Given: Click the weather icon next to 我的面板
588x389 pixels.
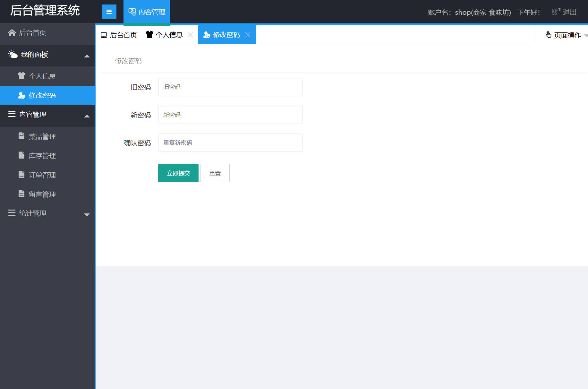Looking at the screenshot, I should click(x=13, y=54).
